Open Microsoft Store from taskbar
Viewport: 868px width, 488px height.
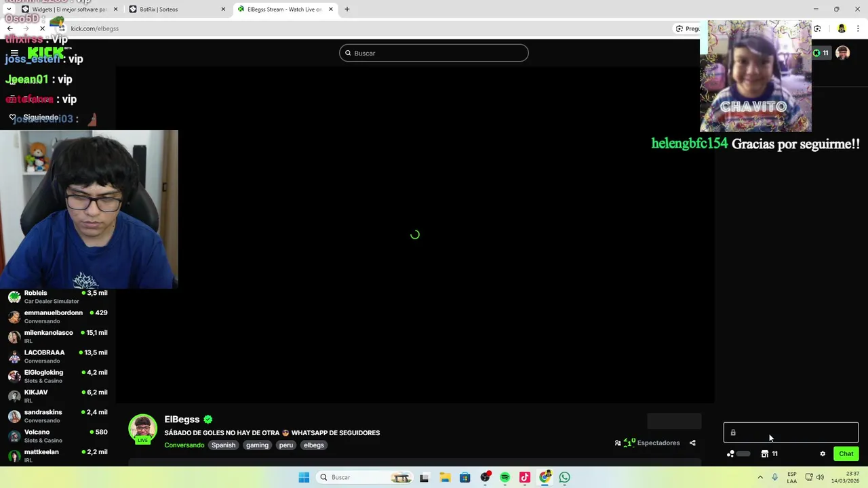tap(465, 477)
